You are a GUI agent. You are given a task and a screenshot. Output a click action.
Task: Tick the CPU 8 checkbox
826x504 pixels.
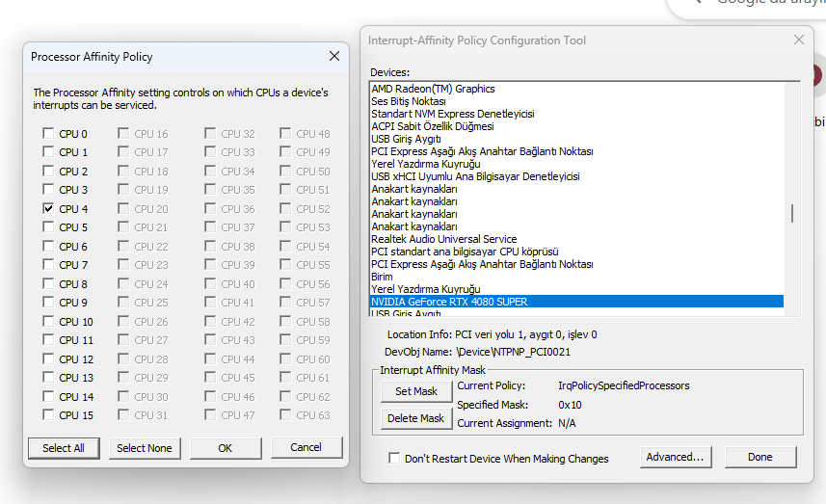48,284
